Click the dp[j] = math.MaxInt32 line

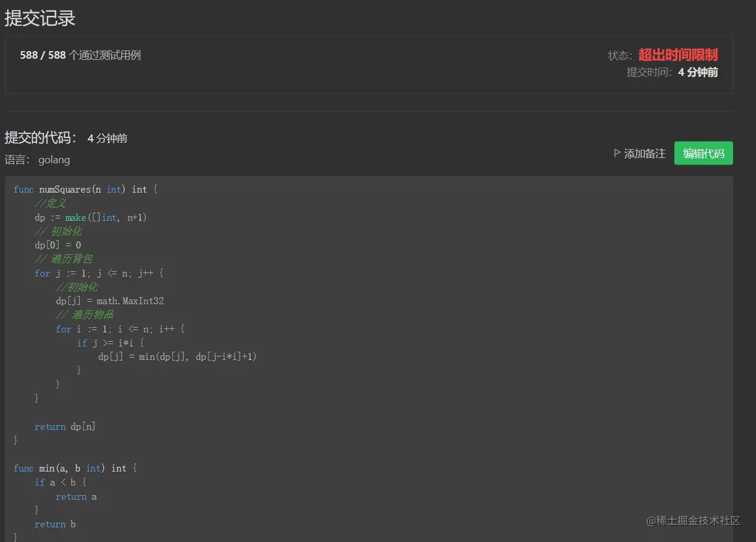(110, 301)
